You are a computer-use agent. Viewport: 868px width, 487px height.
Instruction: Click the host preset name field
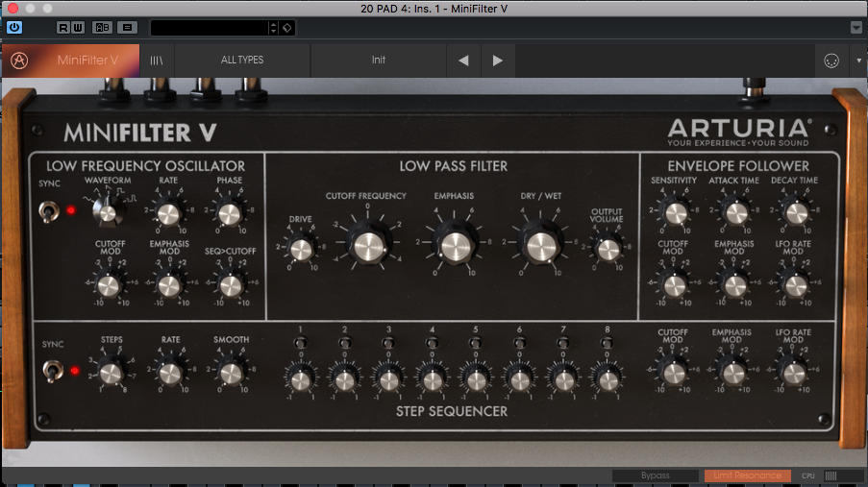tap(210, 28)
